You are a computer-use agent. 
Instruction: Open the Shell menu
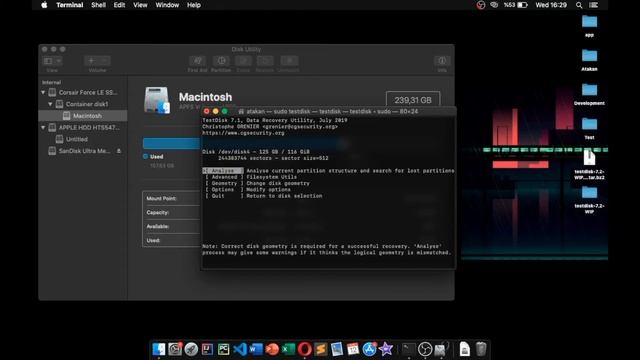(98, 5)
